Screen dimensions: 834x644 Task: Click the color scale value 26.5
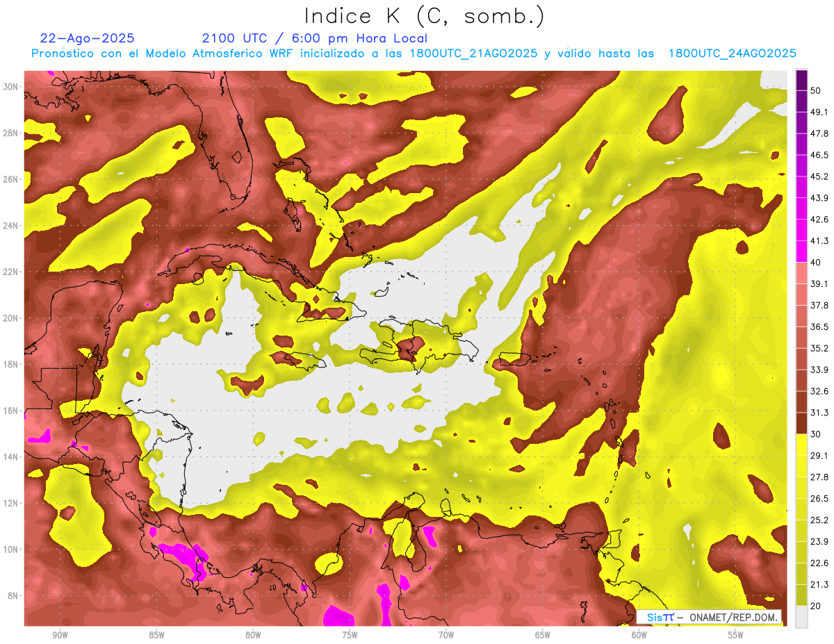[819, 499]
